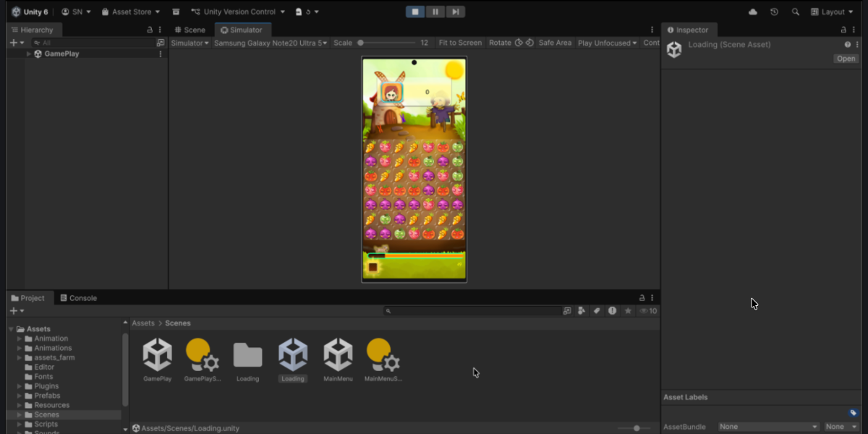Open the SN account dropdown

75,12
